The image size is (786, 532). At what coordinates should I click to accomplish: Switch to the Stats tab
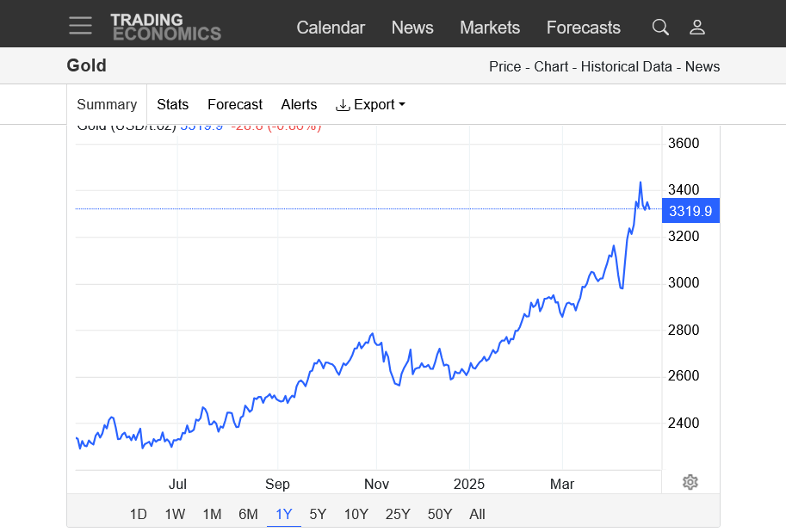tap(172, 104)
